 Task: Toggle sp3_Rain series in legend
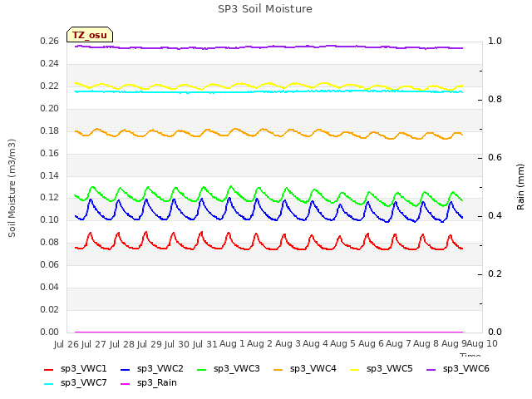149,383
